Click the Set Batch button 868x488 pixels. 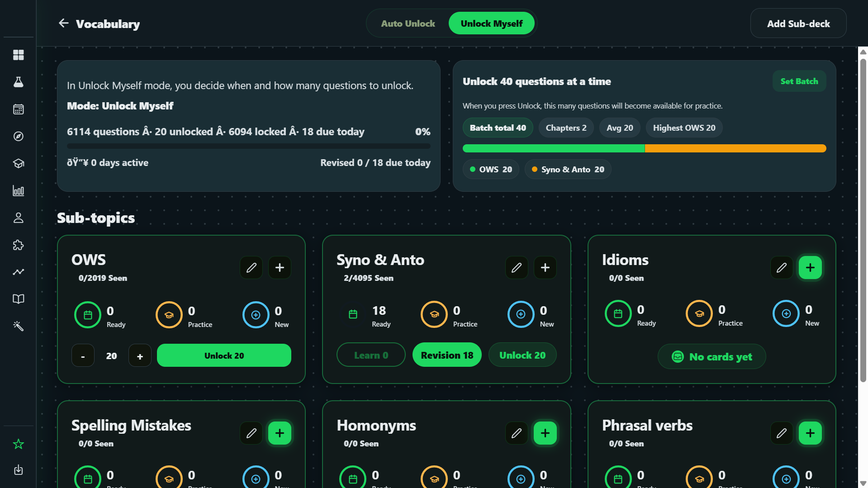click(799, 81)
